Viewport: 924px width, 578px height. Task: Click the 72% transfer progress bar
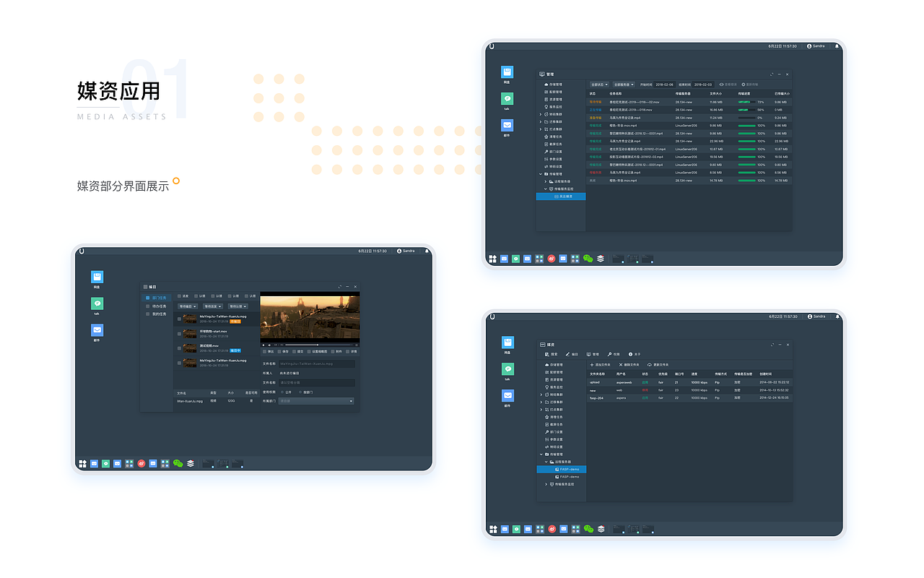(x=746, y=102)
